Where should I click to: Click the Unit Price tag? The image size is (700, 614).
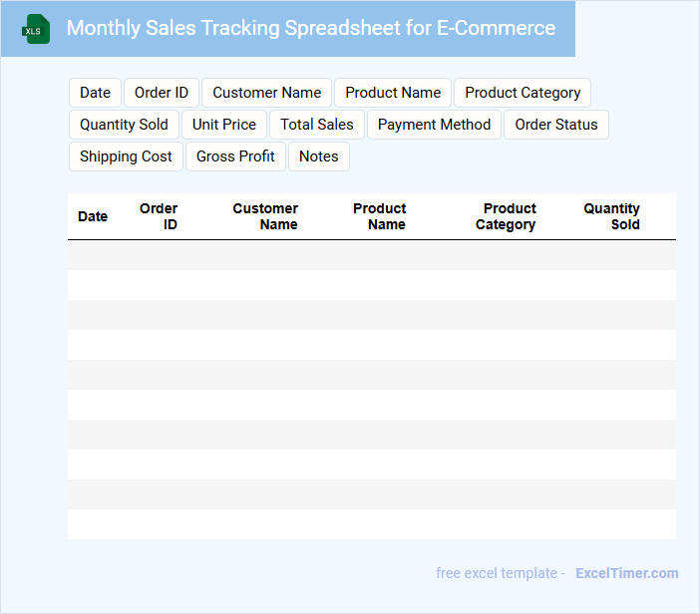click(224, 125)
